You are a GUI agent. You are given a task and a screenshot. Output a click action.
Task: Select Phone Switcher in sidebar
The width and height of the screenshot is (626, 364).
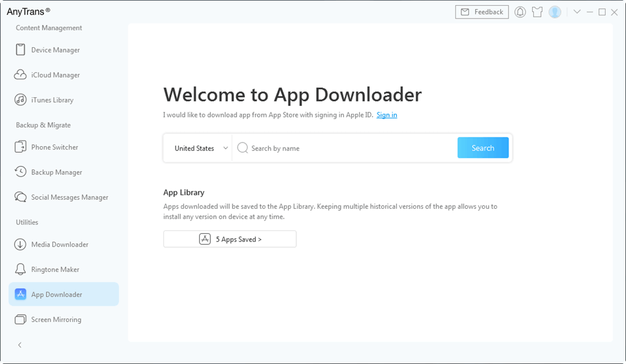55,148
